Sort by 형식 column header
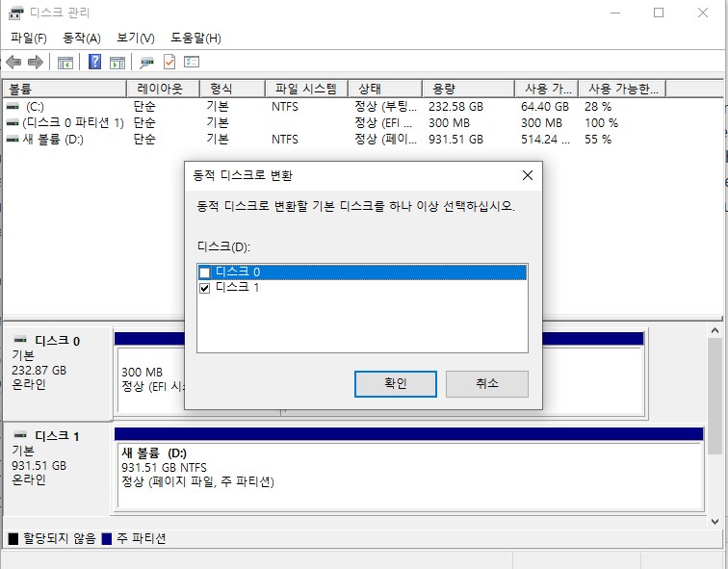The width and height of the screenshot is (728, 569). (x=232, y=89)
